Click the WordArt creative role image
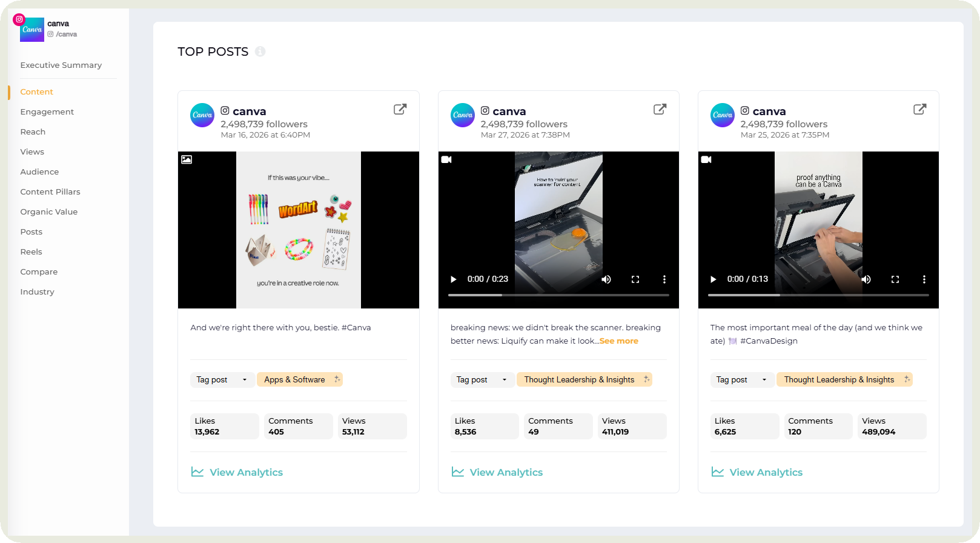 [299, 230]
